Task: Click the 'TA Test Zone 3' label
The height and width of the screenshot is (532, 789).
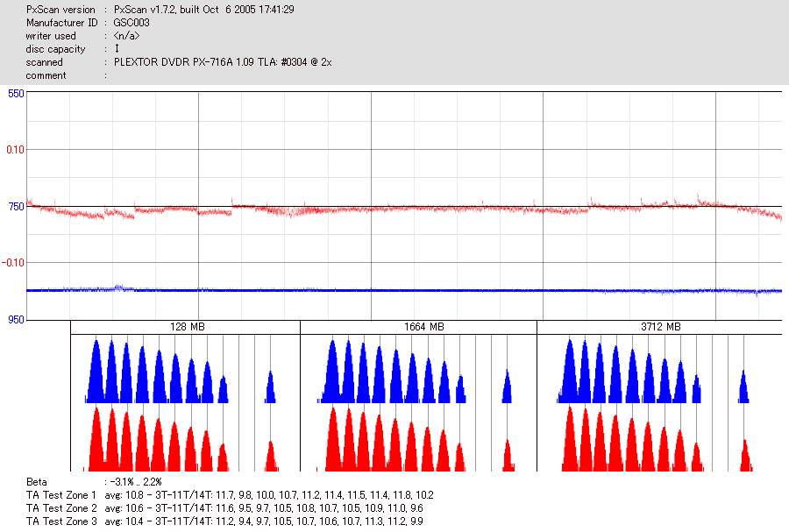Action: (x=60, y=521)
